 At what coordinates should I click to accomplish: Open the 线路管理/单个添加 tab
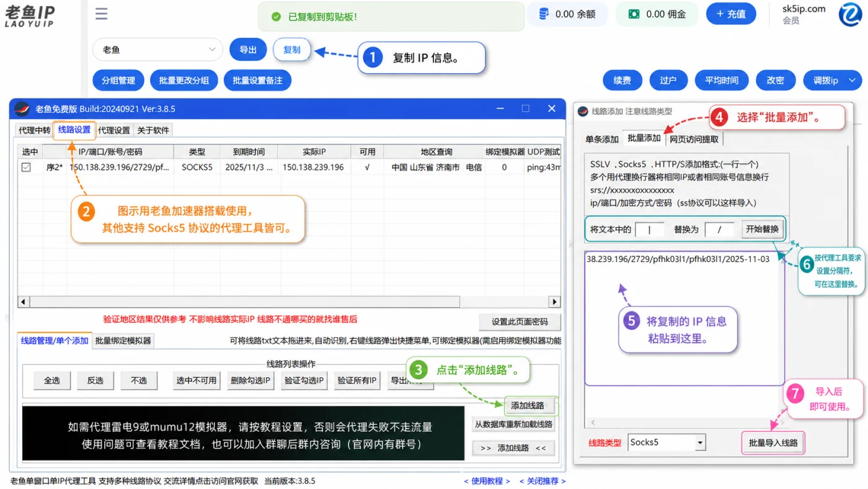[x=55, y=341]
